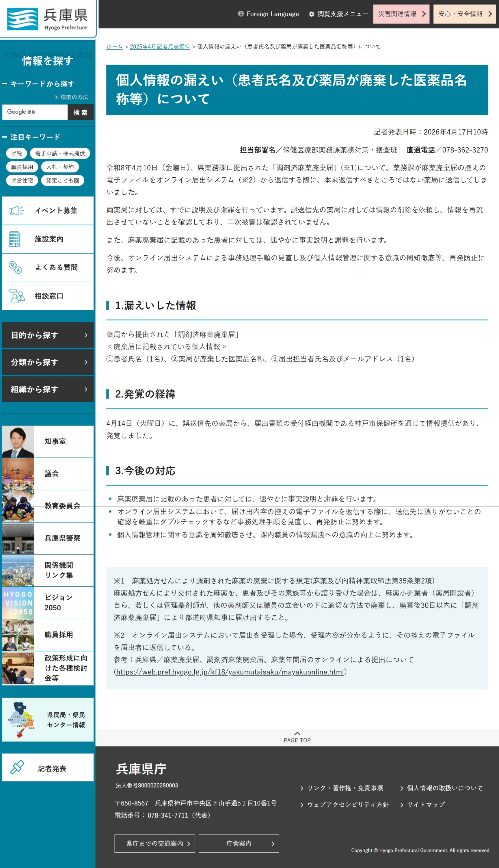Go to 2026年4月記者発表資料 breadcrumb
This screenshot has width=499, height=868.
pyautogui.click(x=160, y=47)
